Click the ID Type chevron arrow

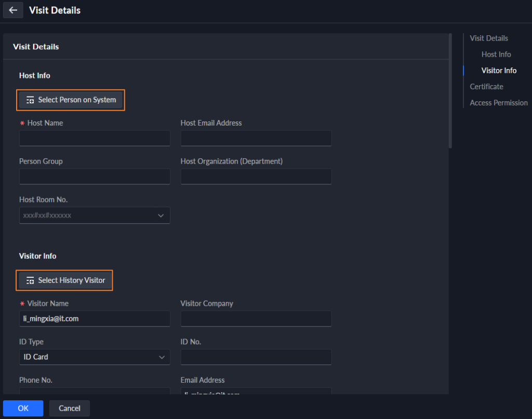tap(161, 357)
